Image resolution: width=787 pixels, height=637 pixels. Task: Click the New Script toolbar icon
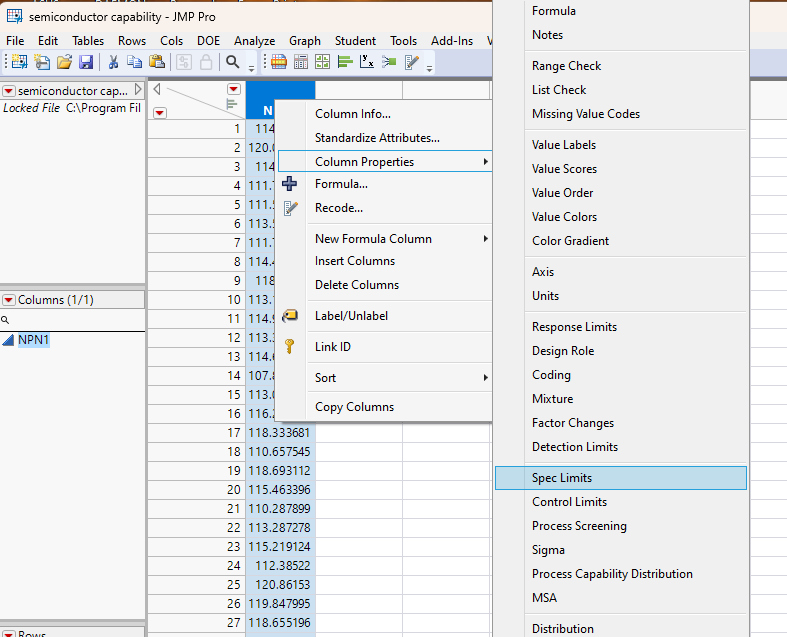[x=42, y=62]
